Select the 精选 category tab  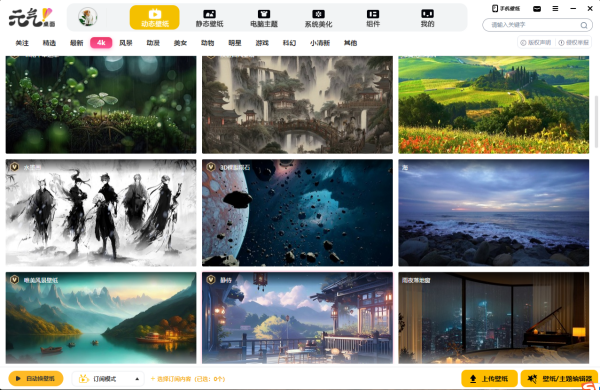[49, 43]
